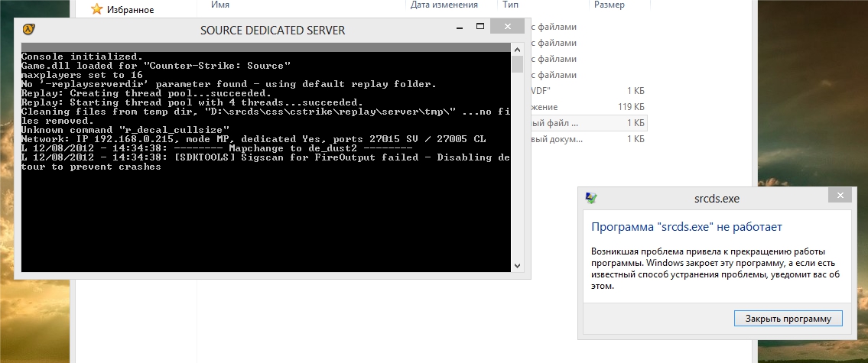This screenshot has height=363, width=868.
Task: Click the 'Unknown command "r_decal_cullsize"' console line
Action: tap(125, 130)
